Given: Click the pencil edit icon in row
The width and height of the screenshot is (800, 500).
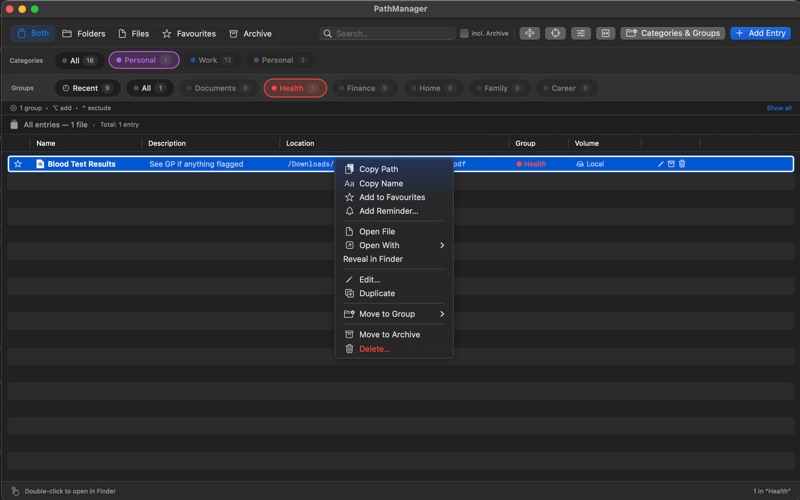Looking at the screenshot, I should (x=661, y=164).
